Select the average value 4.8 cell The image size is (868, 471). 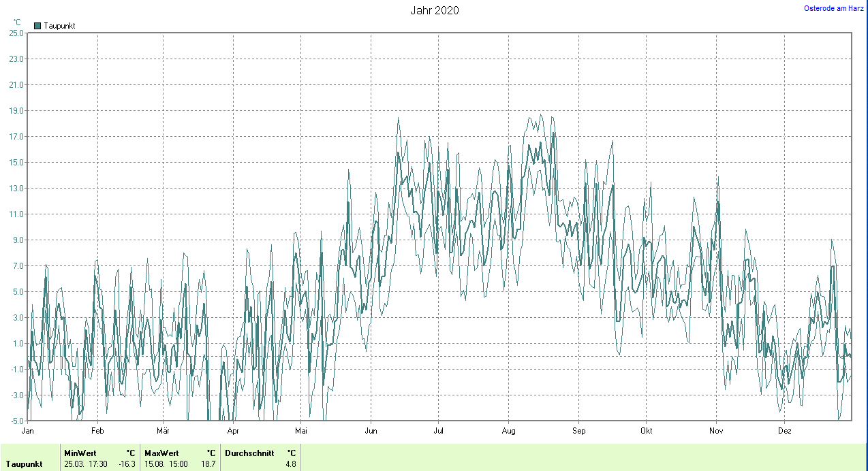[290, 464]
